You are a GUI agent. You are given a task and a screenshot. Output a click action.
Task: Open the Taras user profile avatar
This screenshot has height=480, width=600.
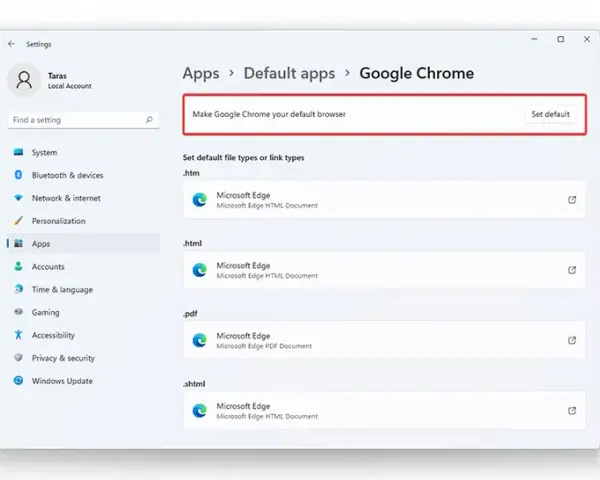[24, 80]
